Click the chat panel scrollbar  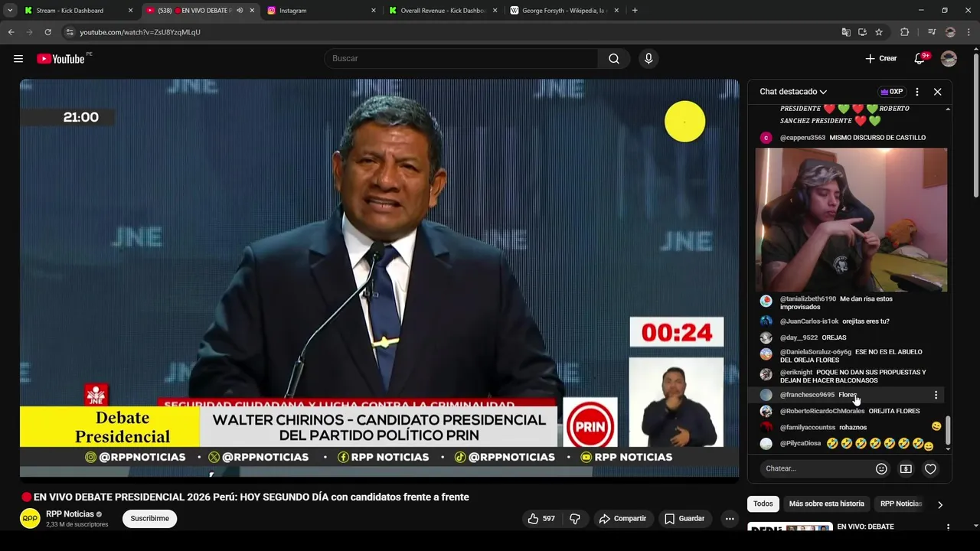tap(948, 429)
